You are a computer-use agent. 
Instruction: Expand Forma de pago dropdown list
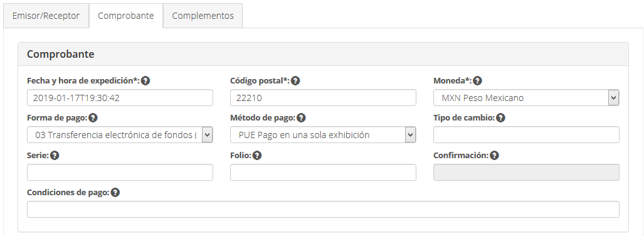120,135
